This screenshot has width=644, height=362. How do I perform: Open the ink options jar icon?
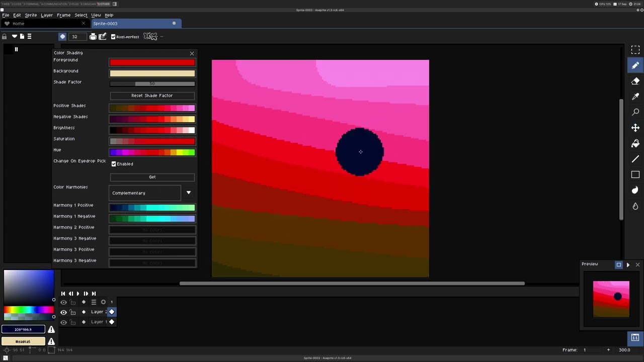[93, 36]
